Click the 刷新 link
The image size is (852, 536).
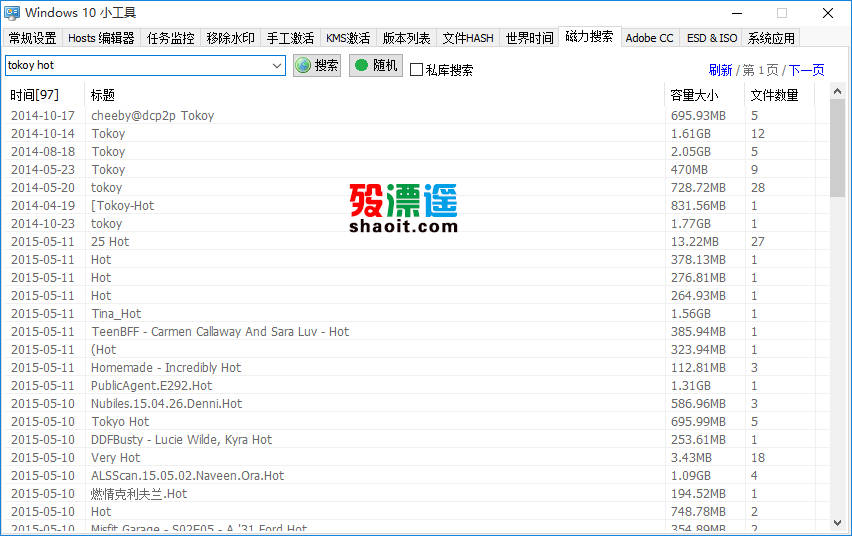click(x=721, y=70)
